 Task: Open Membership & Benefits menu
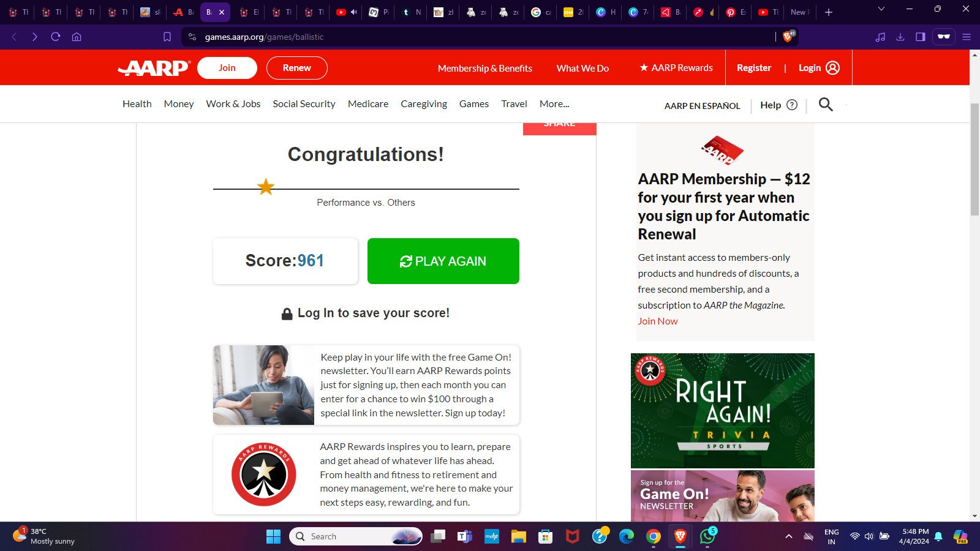[x=485, y=68]
